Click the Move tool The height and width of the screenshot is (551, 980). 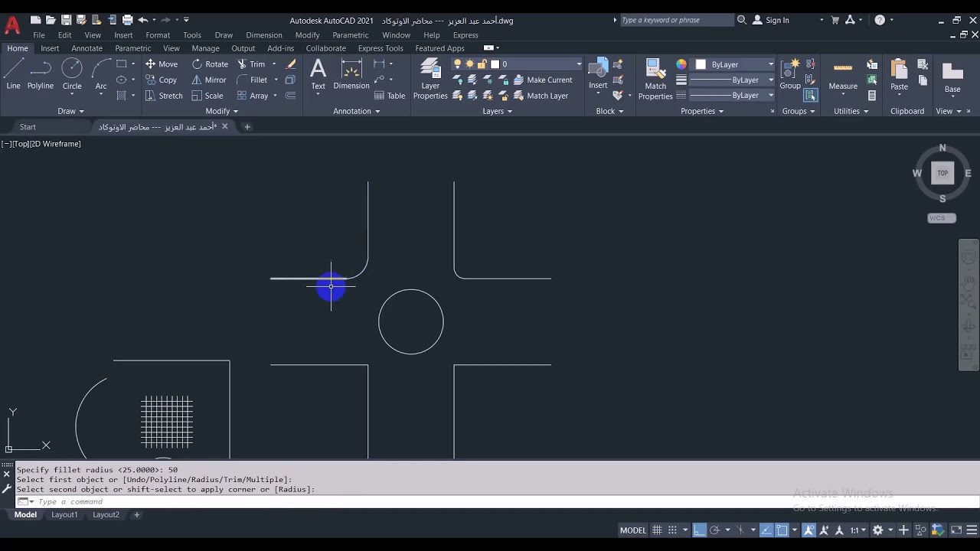[x=162, y=64]
